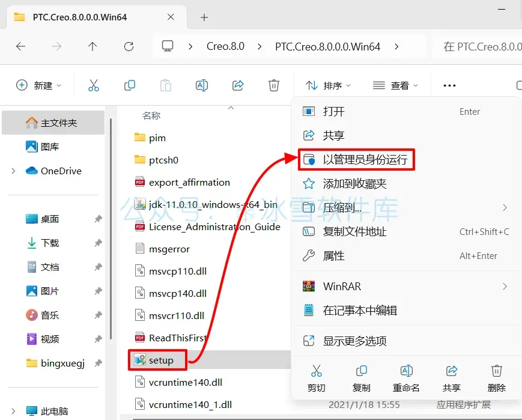Select 复制文件地址 in context menu
The width and height of the screenshot is (522, 420).
coord(406,231)
